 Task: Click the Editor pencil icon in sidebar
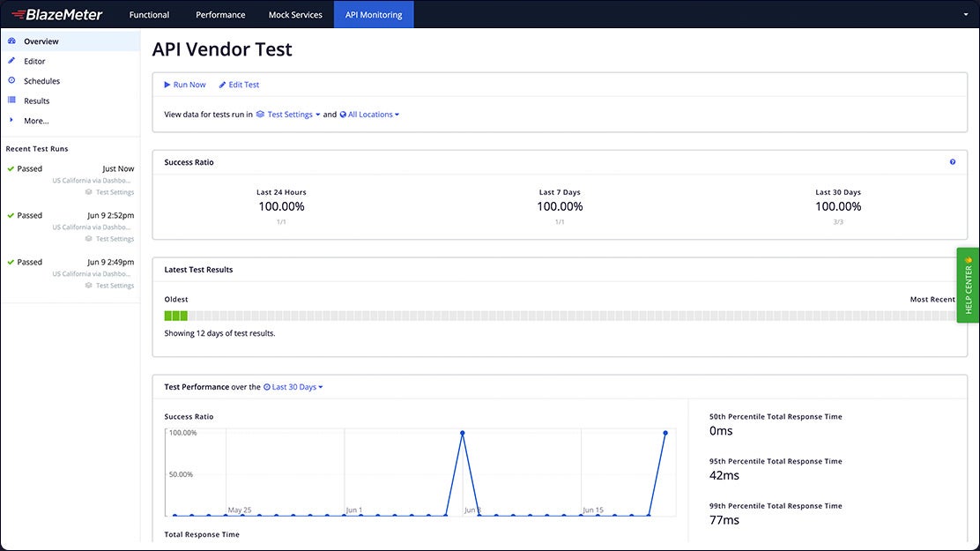[x=11, y=61]
